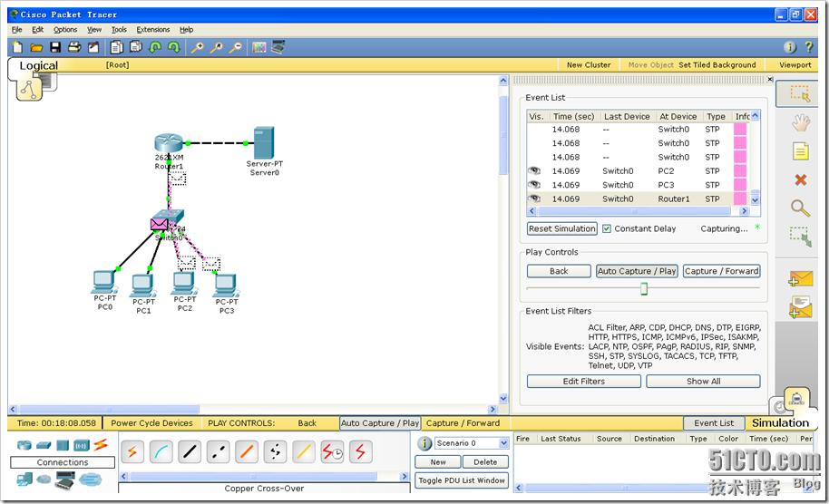Click the canvas vertical scroll-down arrow
829x504 pixels.
click(503, 399)
